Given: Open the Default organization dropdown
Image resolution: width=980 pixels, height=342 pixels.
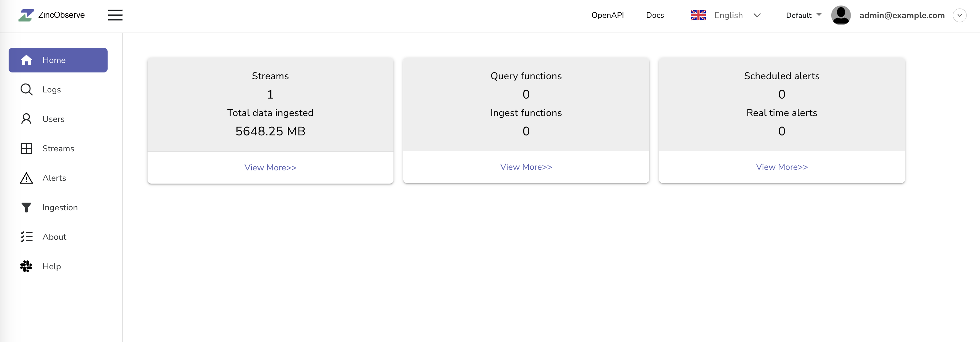Looking at the screenshot, I should 804,15.
